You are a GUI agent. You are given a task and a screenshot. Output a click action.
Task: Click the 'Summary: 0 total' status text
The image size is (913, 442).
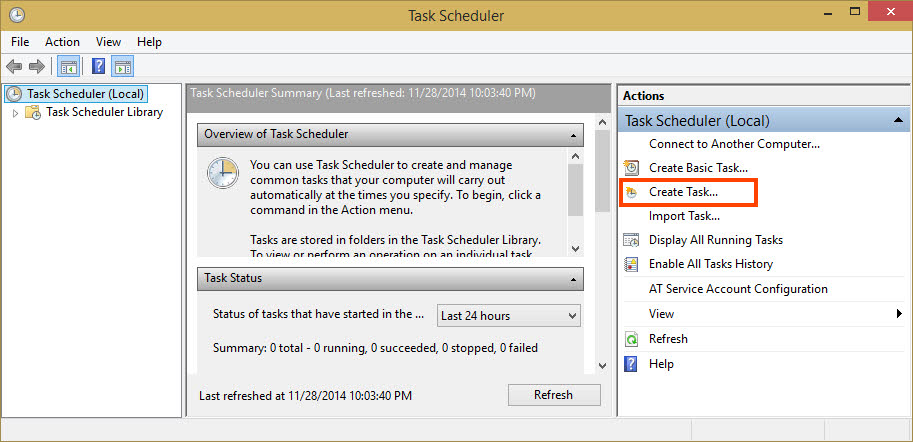click(x=375, y=348)
